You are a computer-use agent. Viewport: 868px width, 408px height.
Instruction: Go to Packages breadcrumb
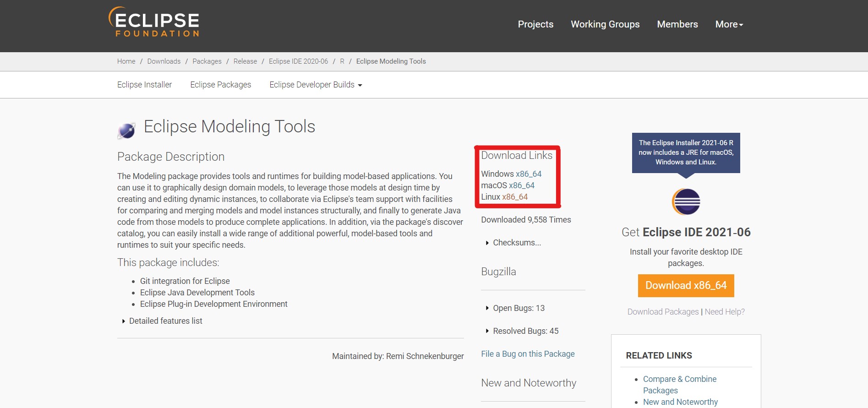(x=207, y=61)
